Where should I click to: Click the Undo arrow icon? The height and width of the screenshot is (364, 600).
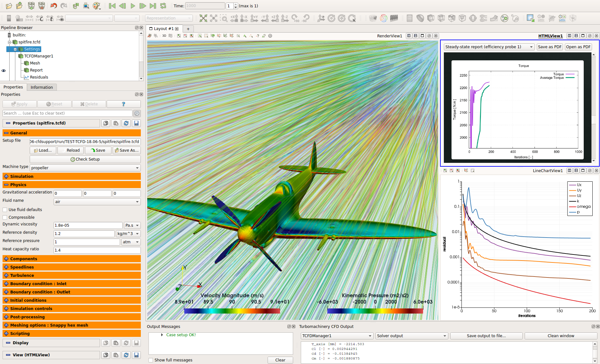coord(54,6)
